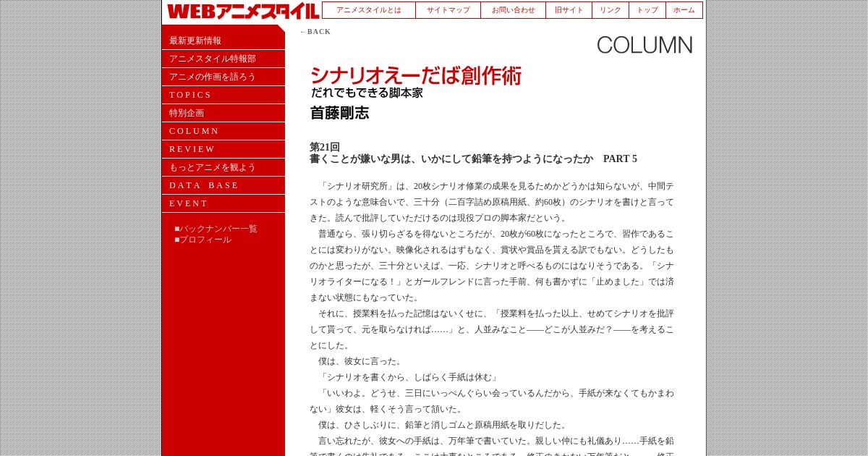Open COLUMN in the sidebar
Image resolution: width=868 pixels, height=456 pixels.
[x=224, y=131]
